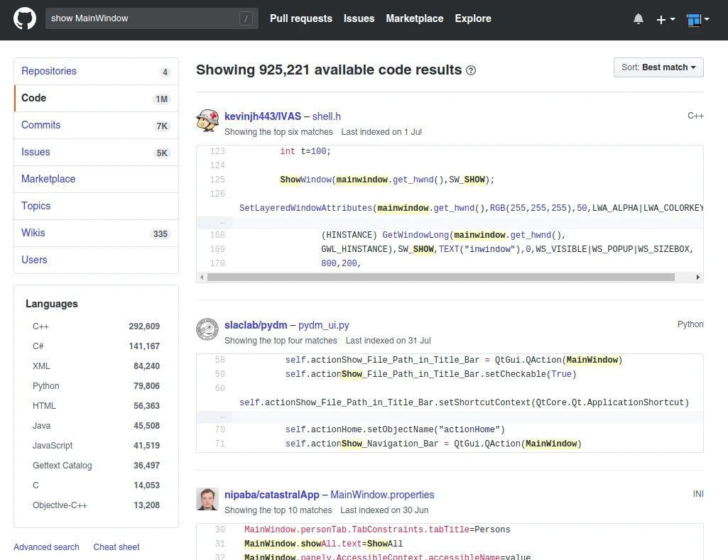Filter results by Java language
Image resolution: width=728 pixels, height=560 pixels.
(x=96, y=426)
